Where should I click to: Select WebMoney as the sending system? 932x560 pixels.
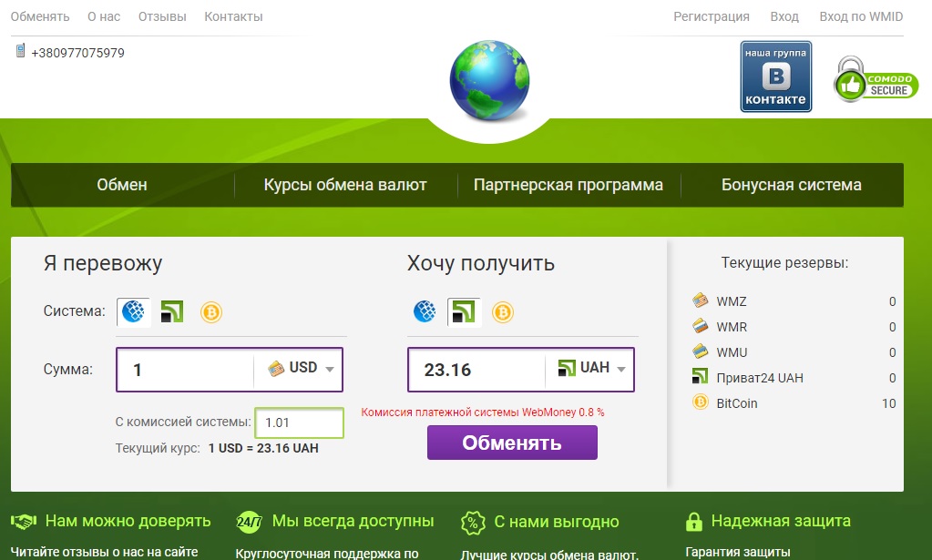coord(134,311)
